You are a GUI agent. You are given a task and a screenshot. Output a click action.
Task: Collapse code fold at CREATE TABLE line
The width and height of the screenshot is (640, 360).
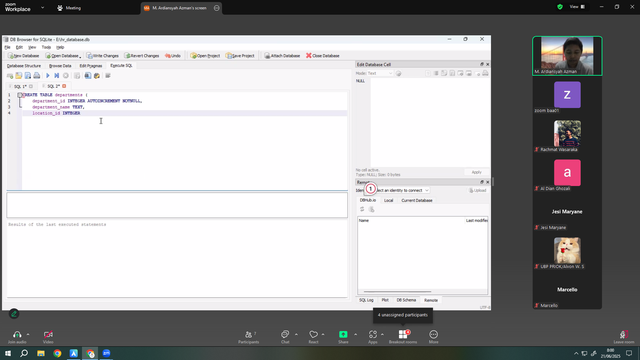click(x=20, y=95)
